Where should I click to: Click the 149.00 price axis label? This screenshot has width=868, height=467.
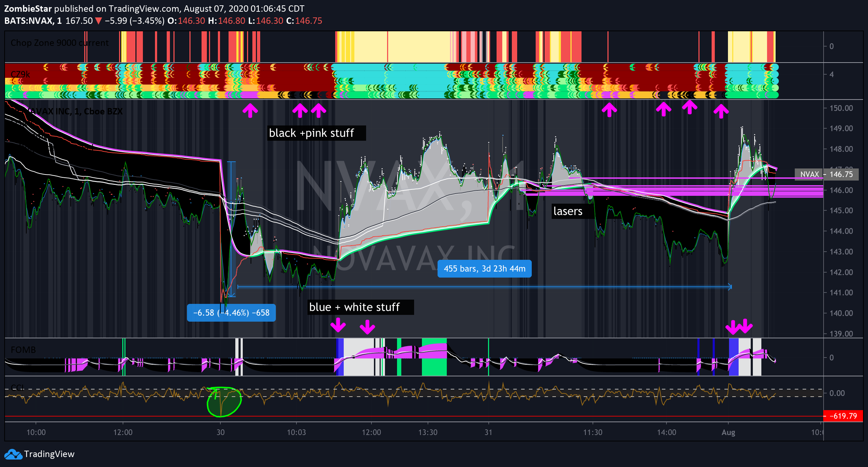tap(841, 128)
